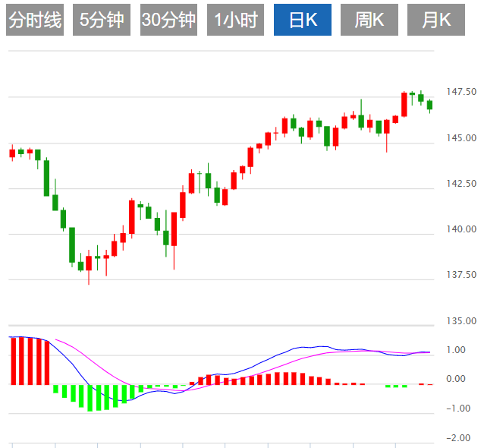This screenshot has width=484, height=448.
Task: Select the 5分钟 chart interval
Action: tap(102, 20)
